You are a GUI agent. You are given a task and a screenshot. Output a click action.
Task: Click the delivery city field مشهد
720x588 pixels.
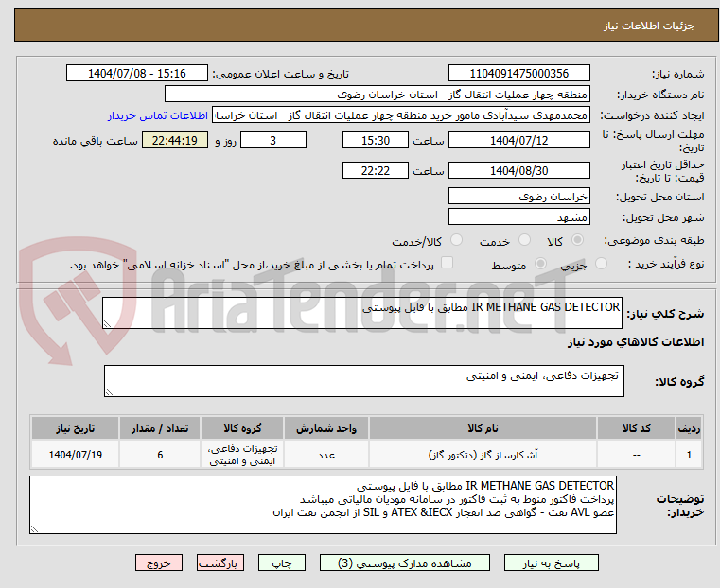pos(518,216)
